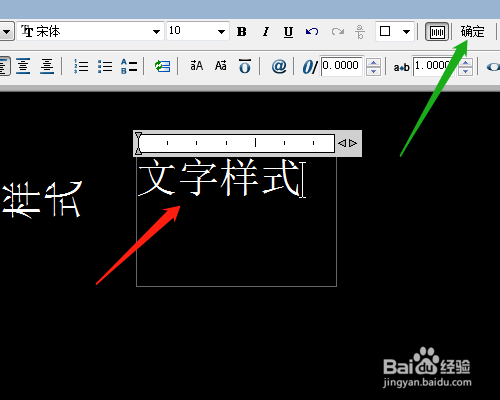Open the 宋体 font dropdown
The height and width of the screenshot is (400, 500).
tap(156, 32)
